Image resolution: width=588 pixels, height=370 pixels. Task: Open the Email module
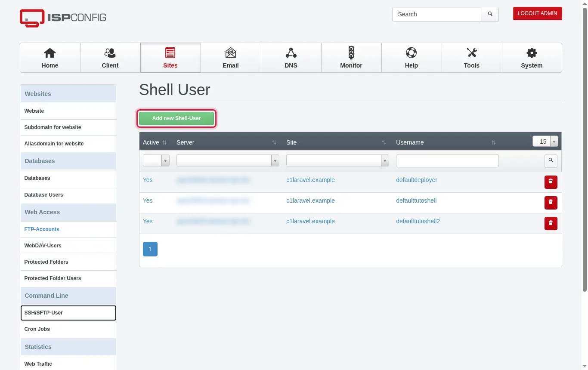(231, 58)
